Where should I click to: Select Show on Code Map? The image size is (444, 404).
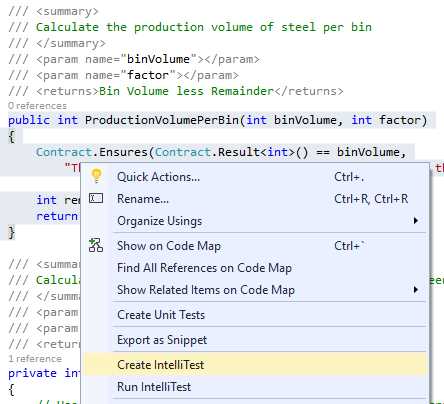click(x=255, y=246)
